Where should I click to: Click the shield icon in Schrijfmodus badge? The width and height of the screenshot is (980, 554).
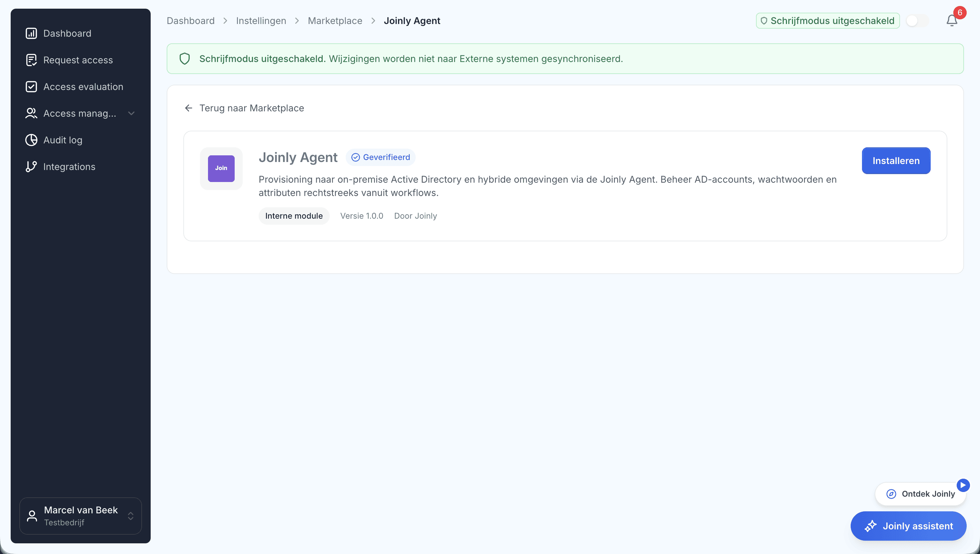(x=764, y=21)
